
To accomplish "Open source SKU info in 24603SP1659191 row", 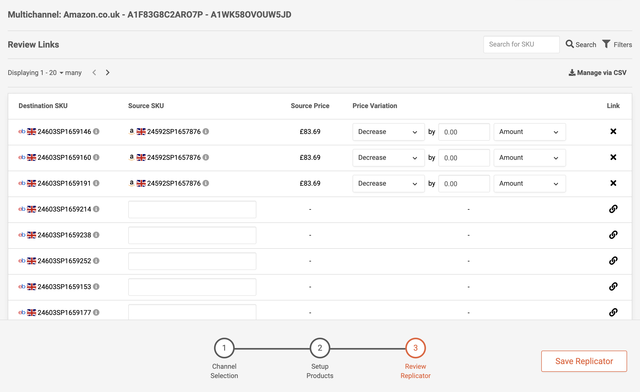I will (x=206, y=183).
